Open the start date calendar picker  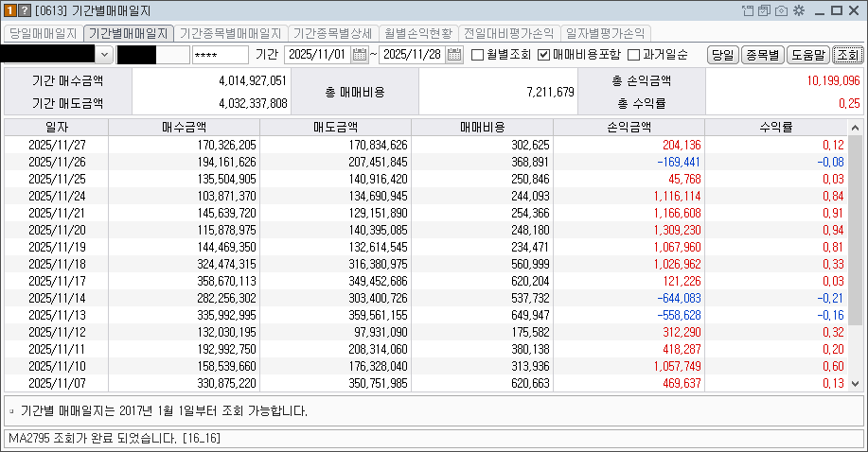point(360,55)
